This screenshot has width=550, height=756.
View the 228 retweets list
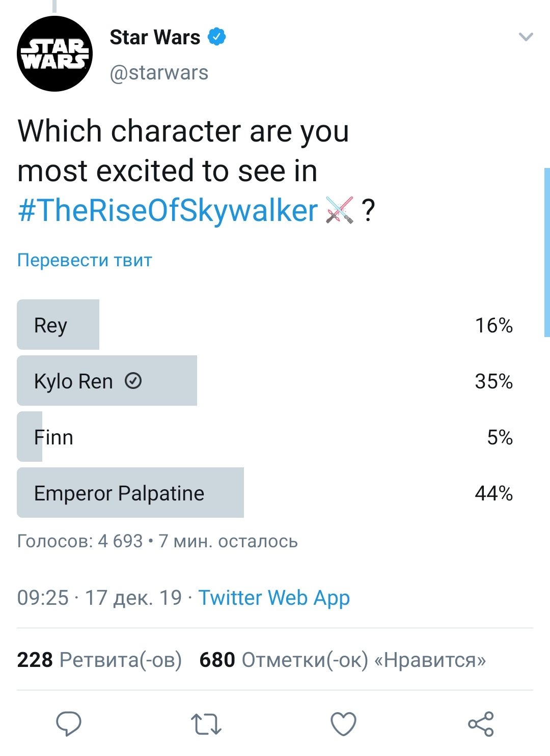click(x=99, y=660)
